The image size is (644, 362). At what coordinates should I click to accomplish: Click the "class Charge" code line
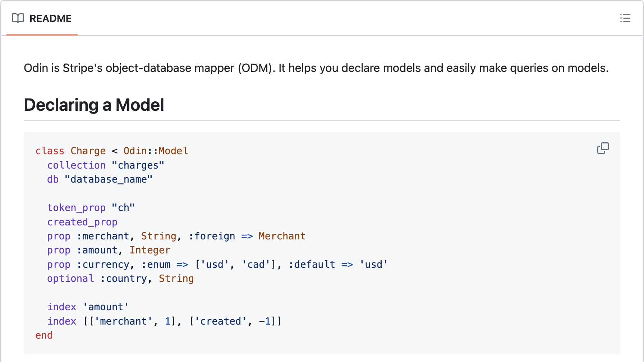pos(70,151)
